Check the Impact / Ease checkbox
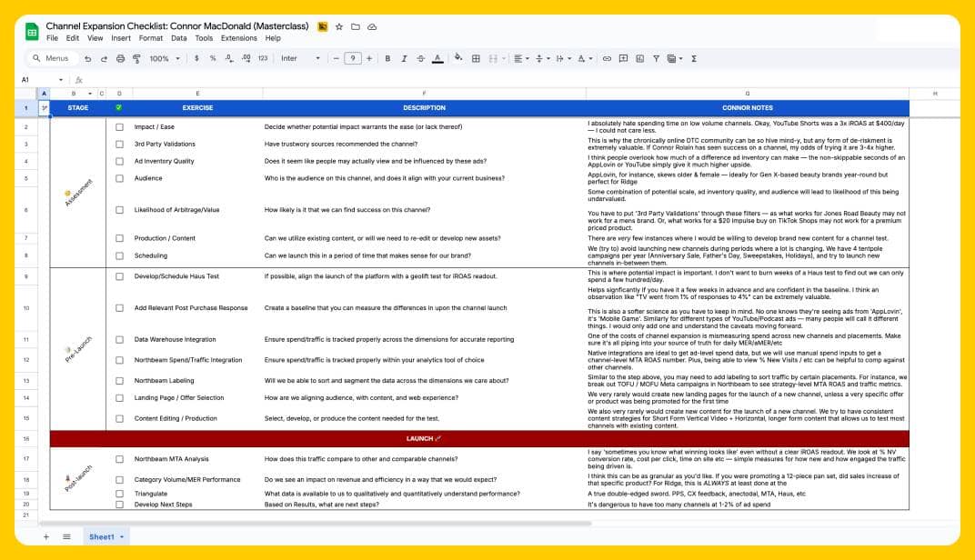Viewport: 975px width, 560px height. click(x=118, y=127)
